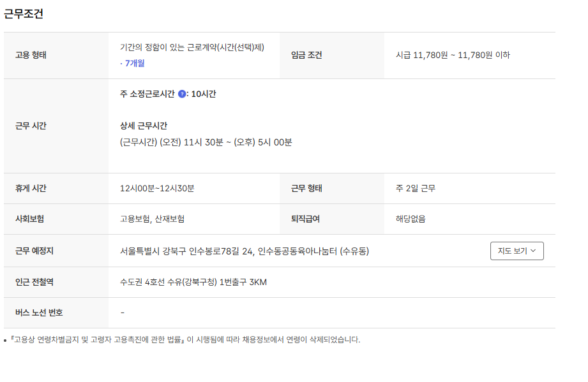Click the 근무 형태 label cell
Viewport: 588px width, 382px height.
point(306,189)
